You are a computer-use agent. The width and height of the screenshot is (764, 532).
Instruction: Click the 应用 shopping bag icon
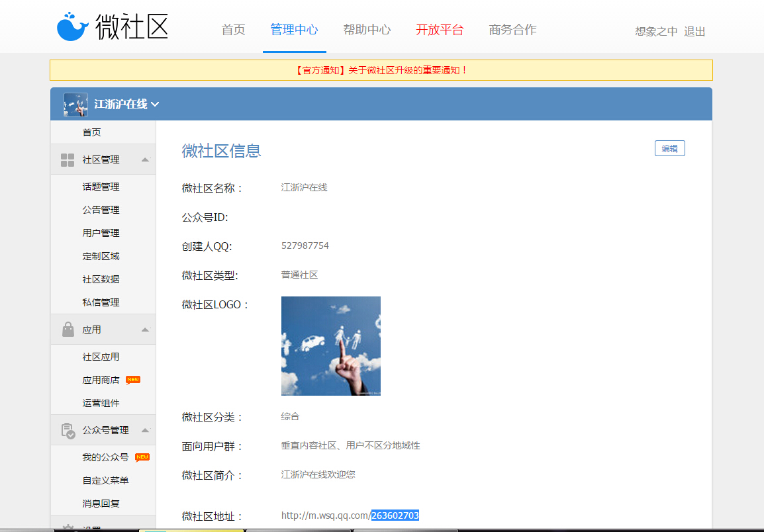(x=68, y=330)
